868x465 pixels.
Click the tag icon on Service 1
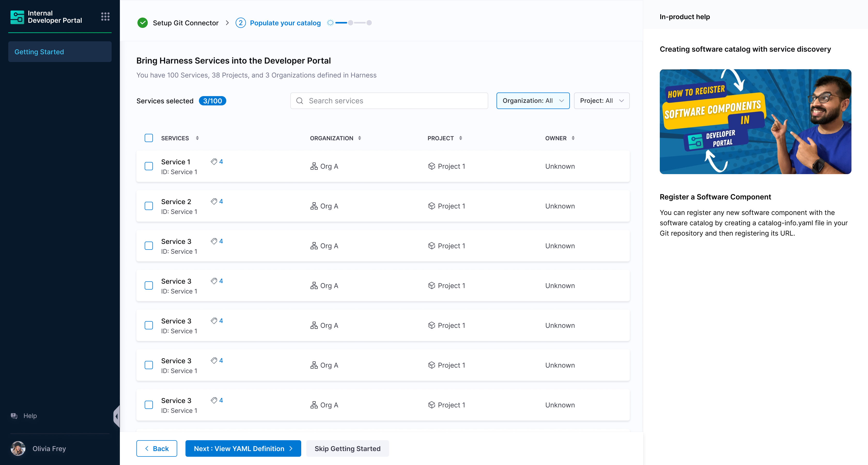click(214, 161)
